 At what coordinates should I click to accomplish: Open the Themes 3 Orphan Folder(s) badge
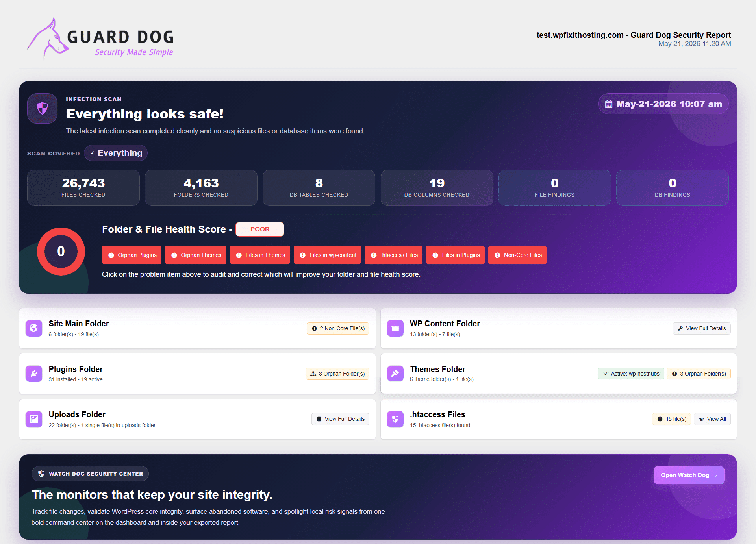[699, 374]
